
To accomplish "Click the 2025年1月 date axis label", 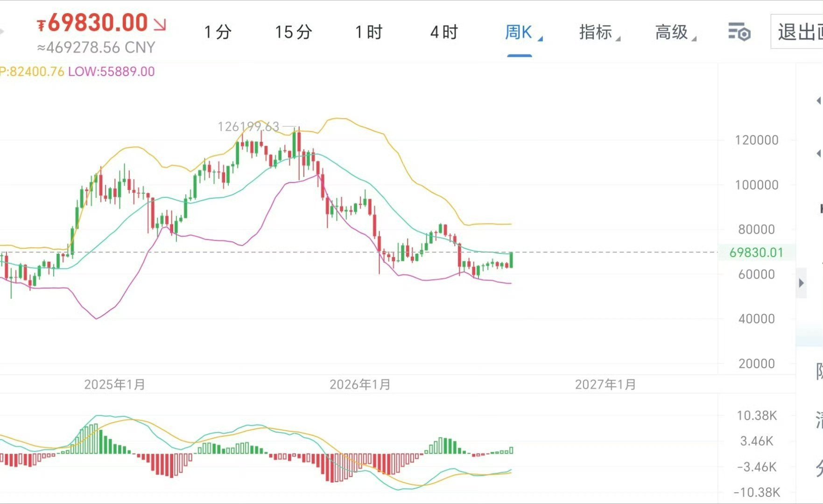I will click(x=114, y=385).
